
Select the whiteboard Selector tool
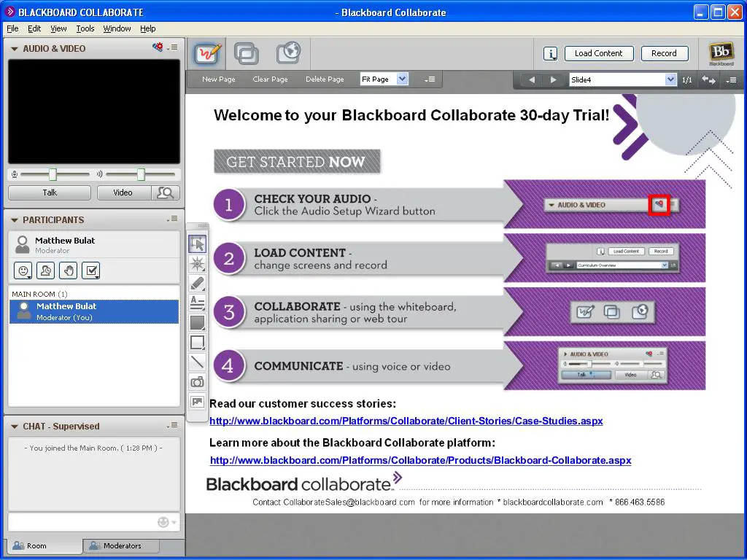coord(197,244)
